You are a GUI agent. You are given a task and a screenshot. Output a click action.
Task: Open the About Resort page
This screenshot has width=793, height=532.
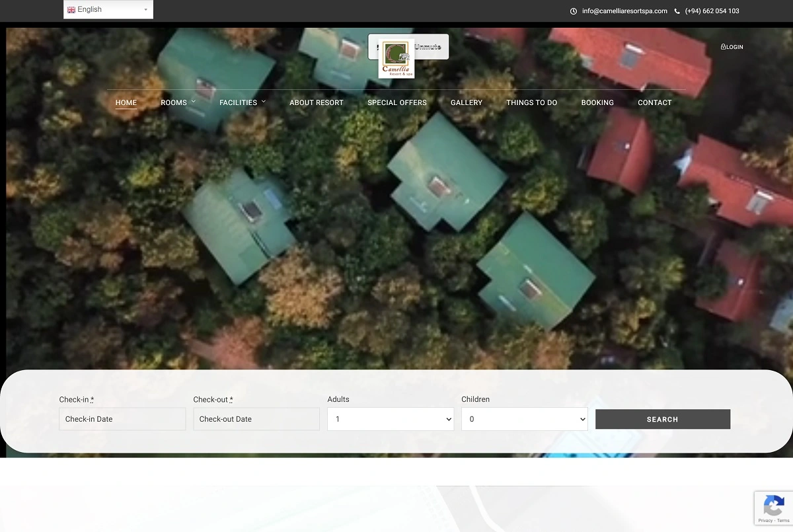click(317, 102)
